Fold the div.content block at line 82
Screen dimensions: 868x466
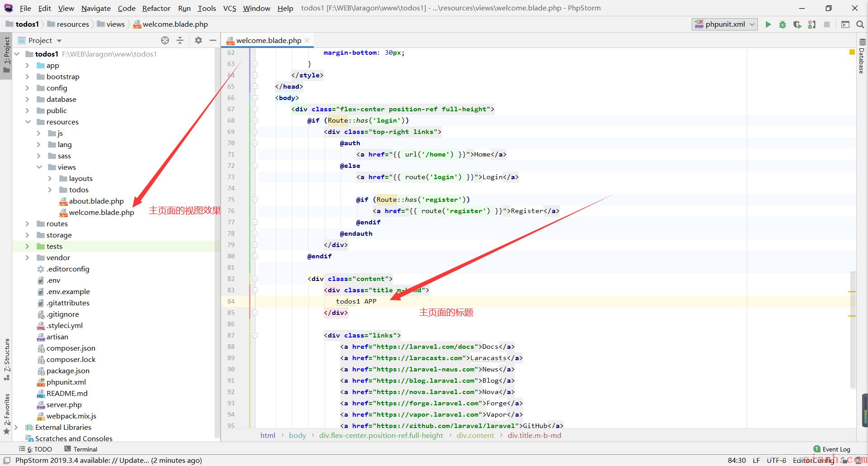(255, 279)
